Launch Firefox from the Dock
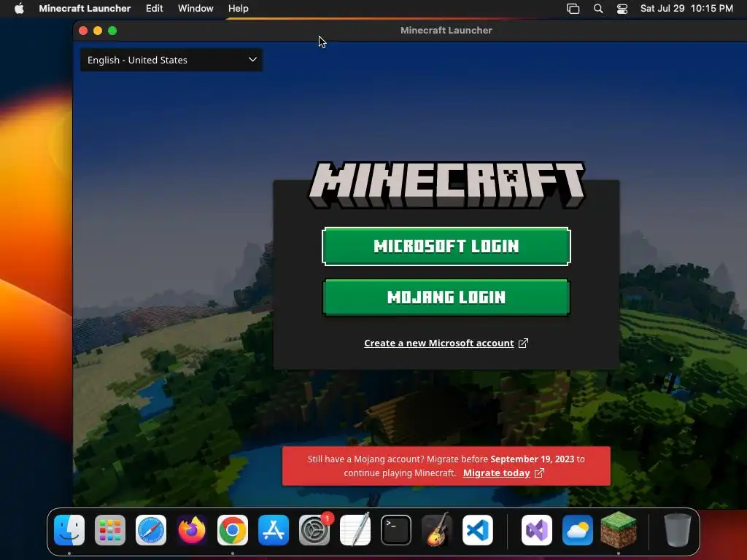 [192, 530]
